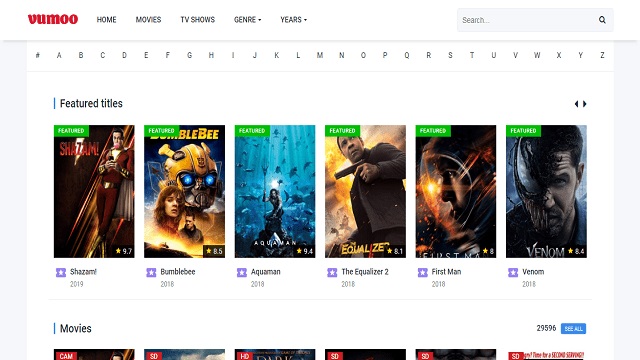
Task: Open the Movies menu item
Action: click(x=148, y=20)
